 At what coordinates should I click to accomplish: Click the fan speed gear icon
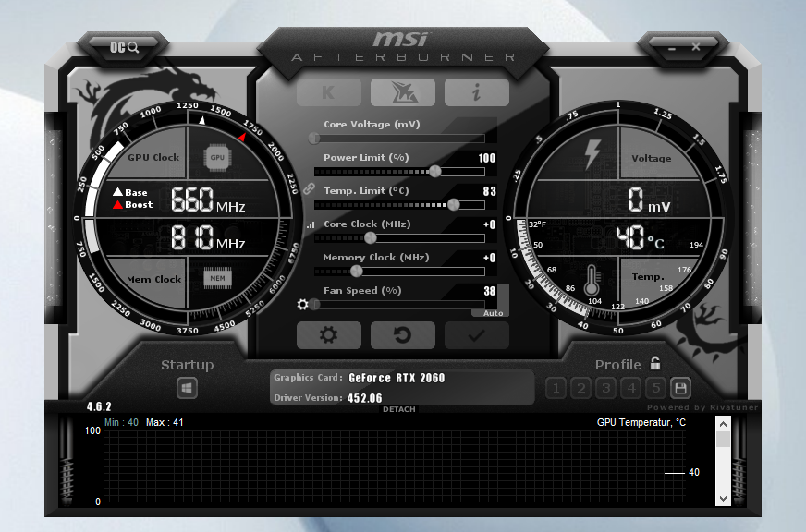(303, 305)
